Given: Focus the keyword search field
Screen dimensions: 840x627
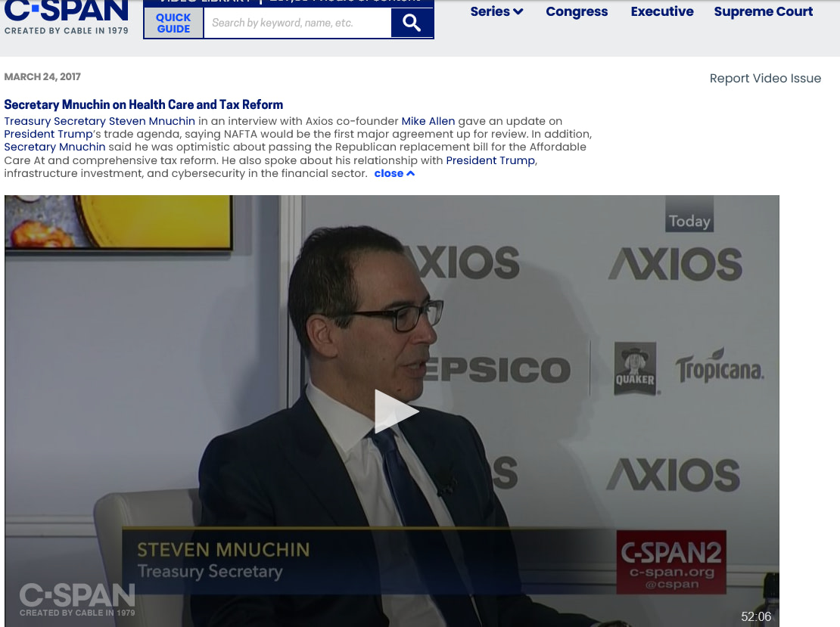Looking at the screenshot, I should (x=297, y=23).
